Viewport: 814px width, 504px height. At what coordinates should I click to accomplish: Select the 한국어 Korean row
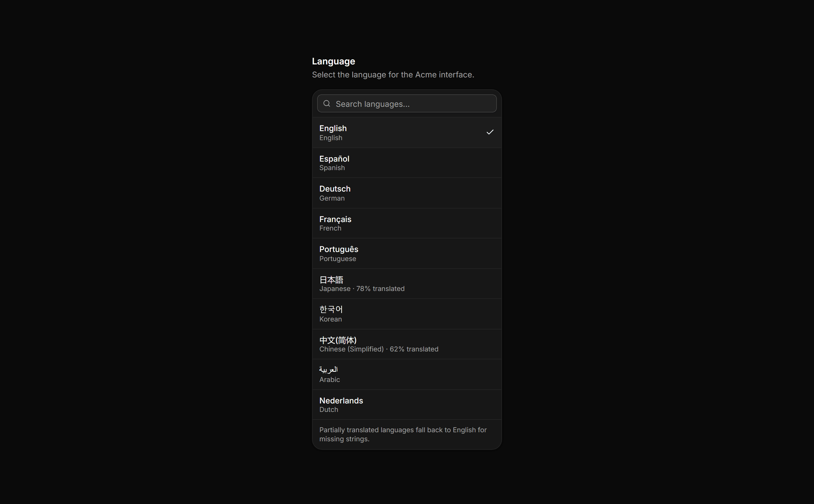click(407, 314)
